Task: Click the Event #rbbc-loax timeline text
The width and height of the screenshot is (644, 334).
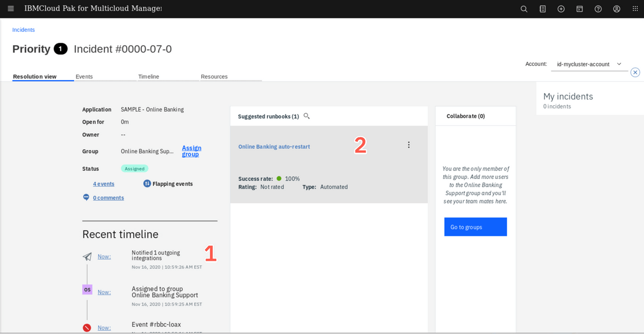Action: coord(156,324)
